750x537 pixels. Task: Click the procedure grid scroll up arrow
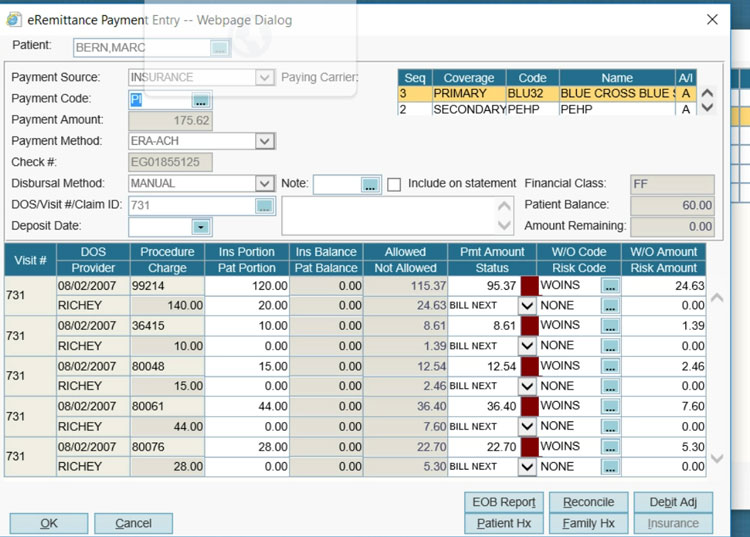717,297
